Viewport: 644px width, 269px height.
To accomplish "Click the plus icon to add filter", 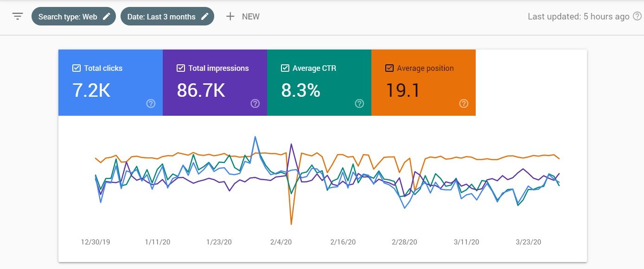I will 230,17.
